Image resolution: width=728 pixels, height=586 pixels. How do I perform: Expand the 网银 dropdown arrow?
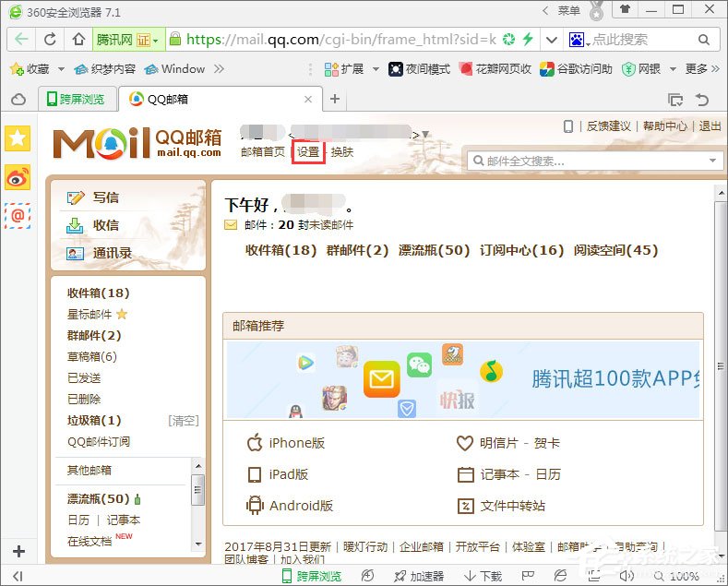tap(673, 69)
